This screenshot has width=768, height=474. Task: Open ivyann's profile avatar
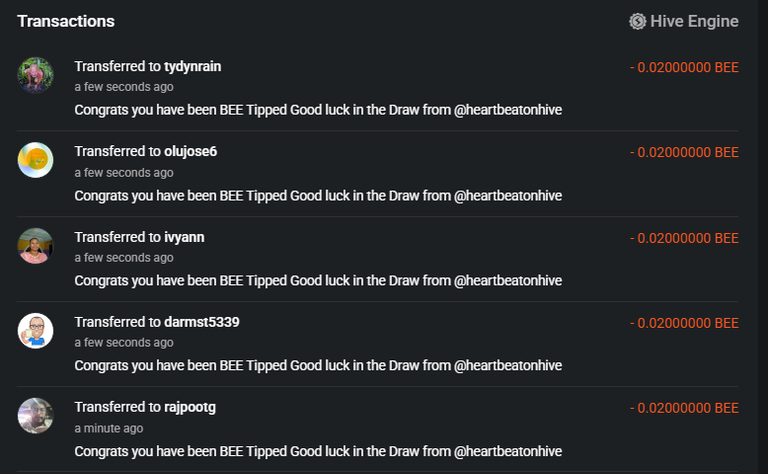[x=36, y=245]
